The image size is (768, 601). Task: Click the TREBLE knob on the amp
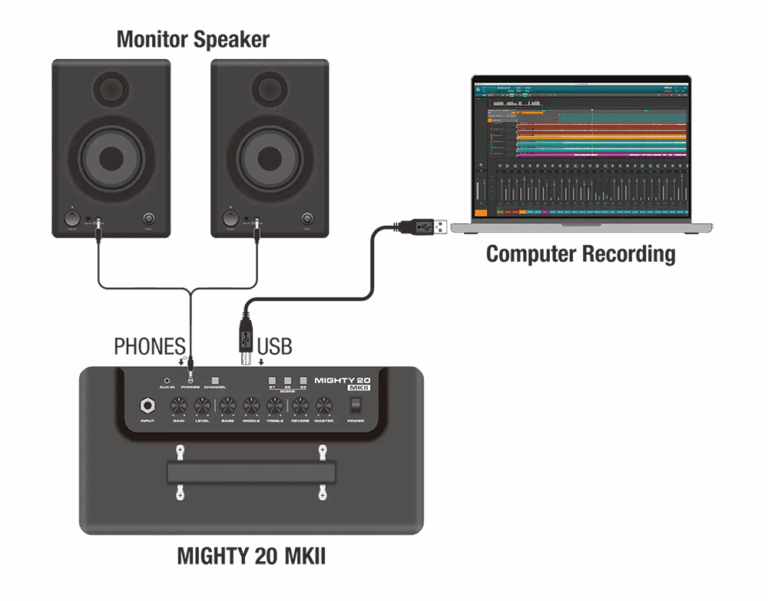coord(275,406)
